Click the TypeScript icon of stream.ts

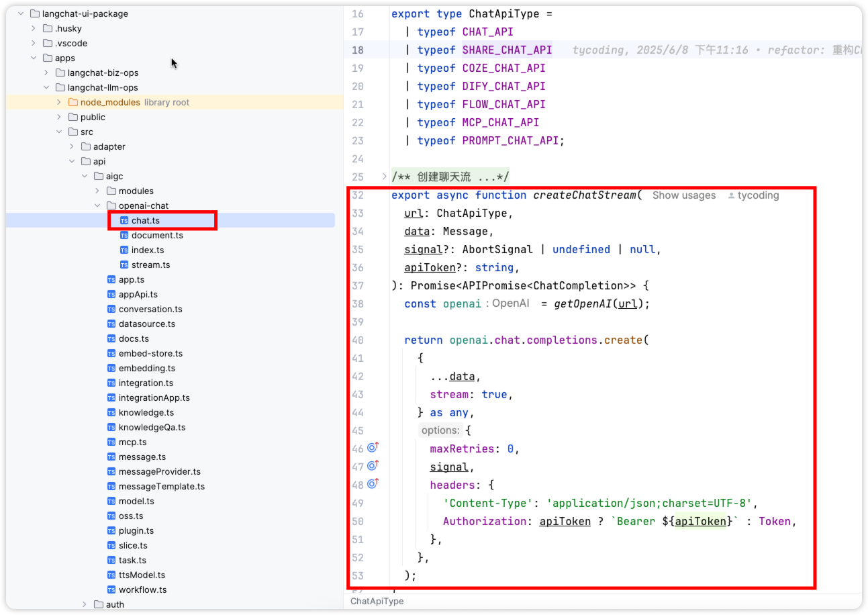[124, 265]
